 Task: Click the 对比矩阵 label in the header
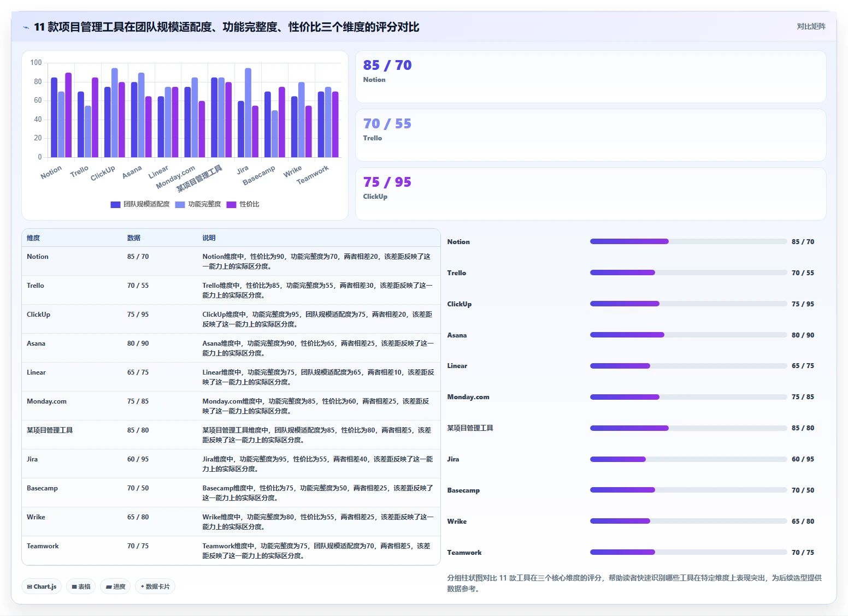pyautogui.click(x=811, y=26)
